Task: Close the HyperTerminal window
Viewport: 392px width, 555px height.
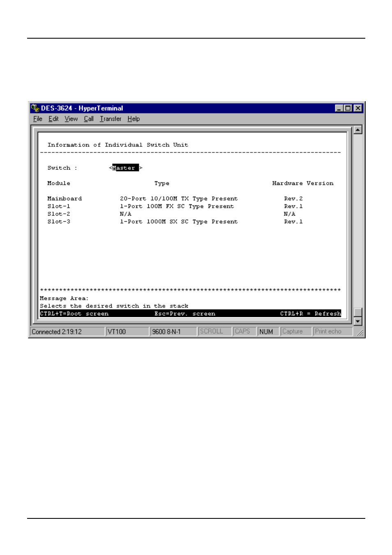Action: 358,108
